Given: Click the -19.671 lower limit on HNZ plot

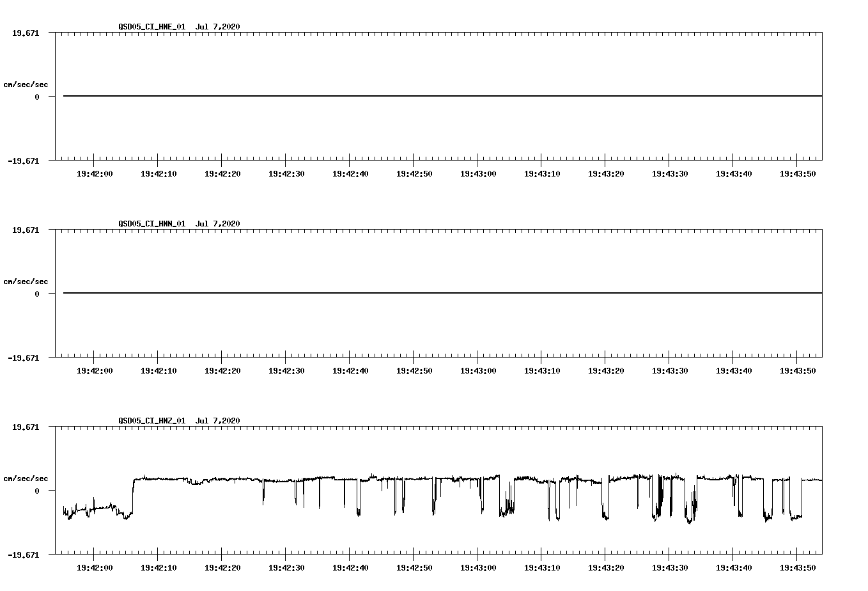Looking at the screenshot, I should (x=23, y=555).
